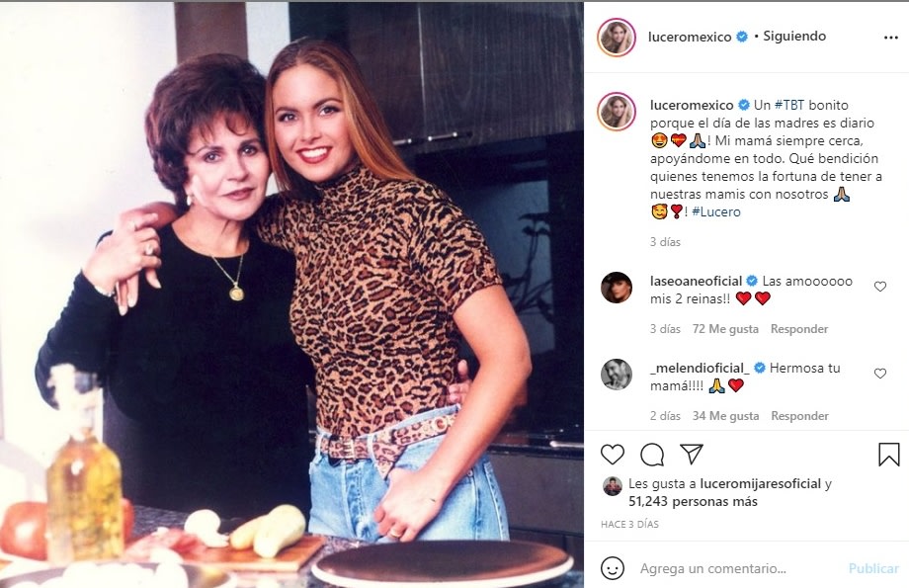Reply to _melendioficial_'s comment
The image size is (909, 588).
click(x=799, y=416)
